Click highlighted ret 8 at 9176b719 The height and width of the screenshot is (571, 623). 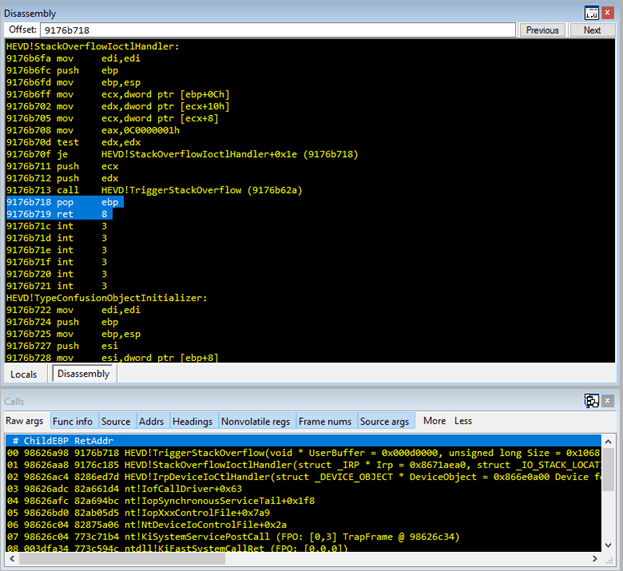click(x=59, y=214)
